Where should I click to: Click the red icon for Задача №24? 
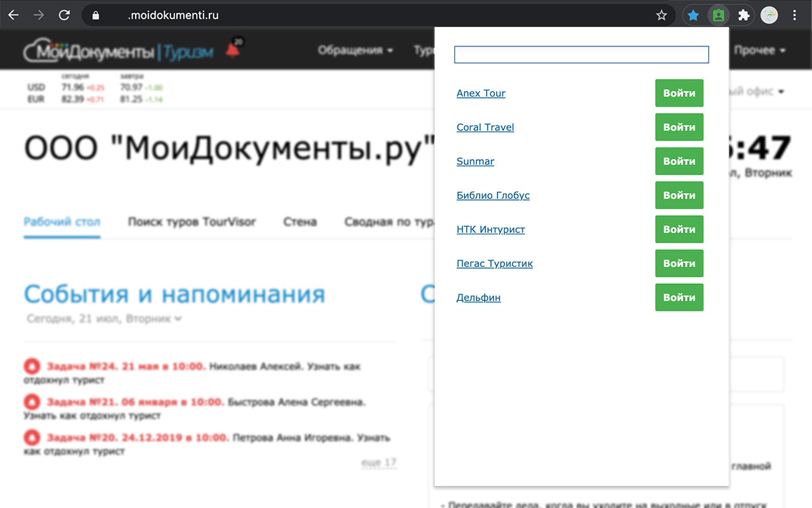pyautogui.click(x=31, y=366)
